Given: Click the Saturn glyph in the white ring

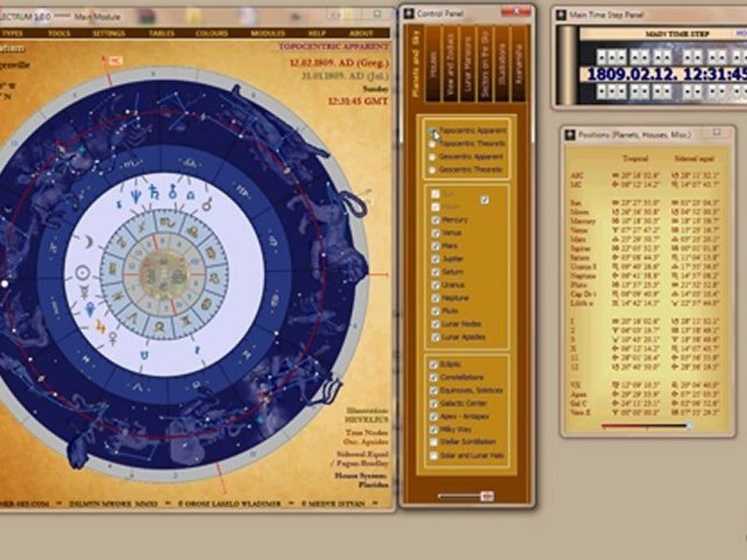Looking at the screenshot, I should click(153, 192).
